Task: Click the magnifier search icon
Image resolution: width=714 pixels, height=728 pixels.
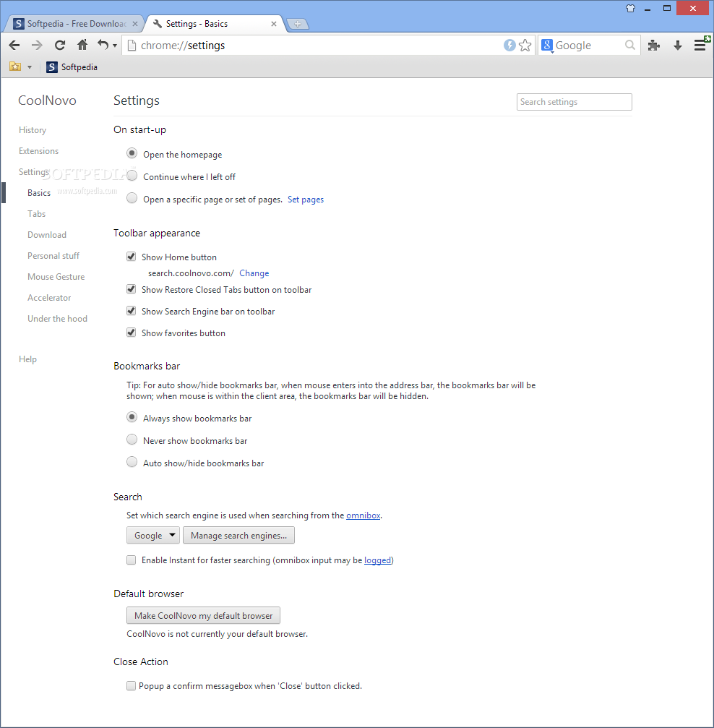Action: pyautogui.click(x=629, y=45)
